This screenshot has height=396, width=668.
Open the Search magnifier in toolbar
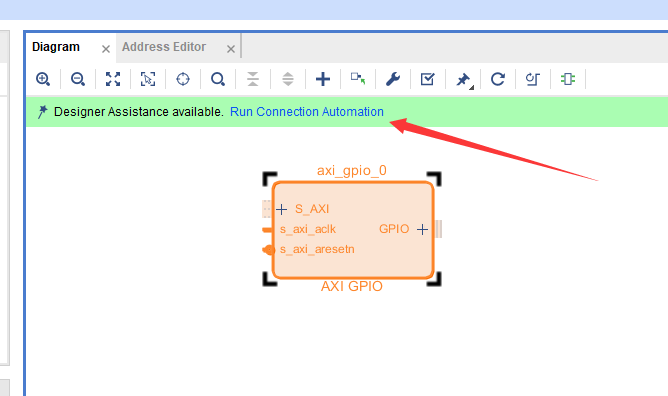click(x=218, y=79)
